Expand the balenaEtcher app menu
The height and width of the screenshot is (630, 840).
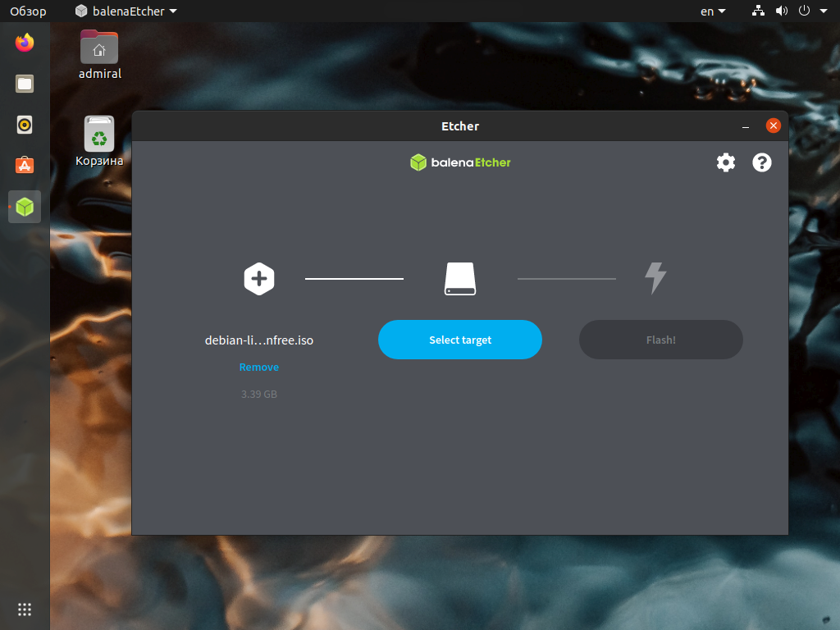coord(126,11)
